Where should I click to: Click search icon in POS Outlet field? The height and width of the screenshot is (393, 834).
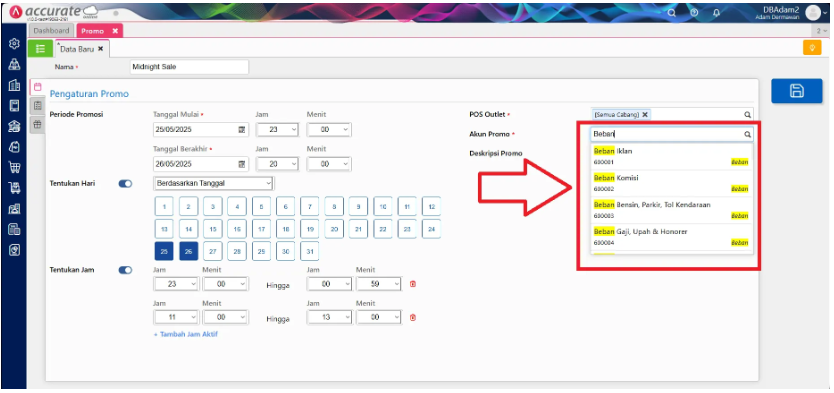(747, 114)
